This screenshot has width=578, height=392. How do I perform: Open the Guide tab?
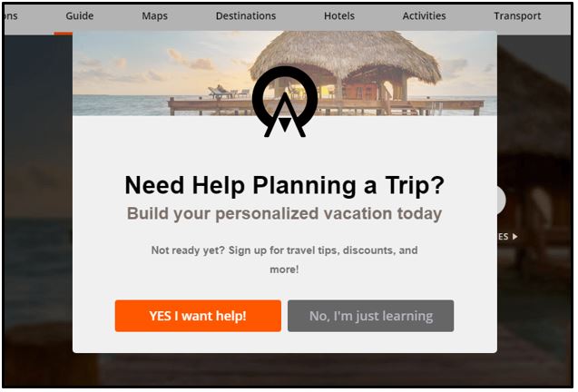[x=80, y=15]
